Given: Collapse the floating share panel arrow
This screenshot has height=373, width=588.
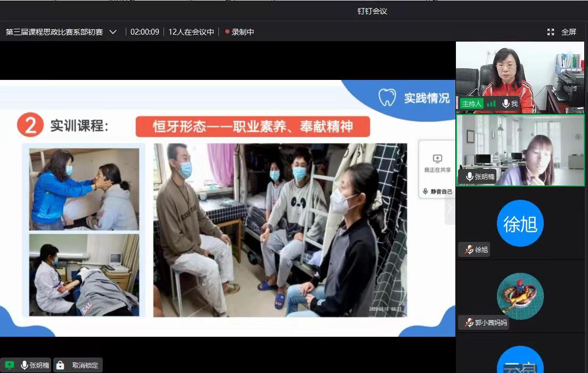Looking at the screenshot, I should 450,209.
